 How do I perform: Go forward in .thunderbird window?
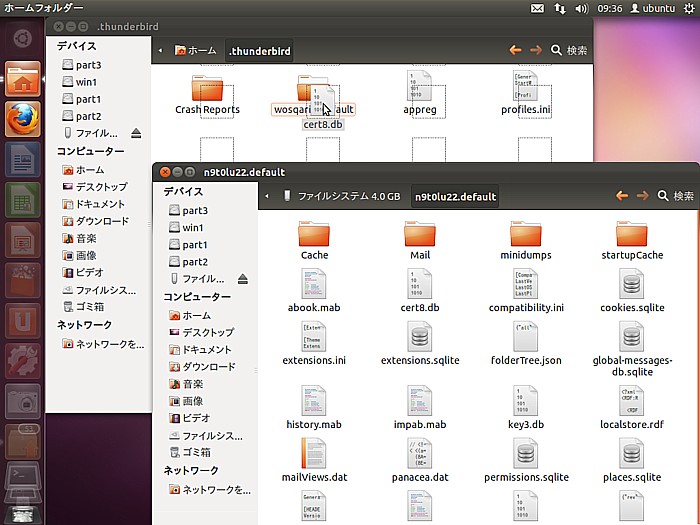[536, 50]
